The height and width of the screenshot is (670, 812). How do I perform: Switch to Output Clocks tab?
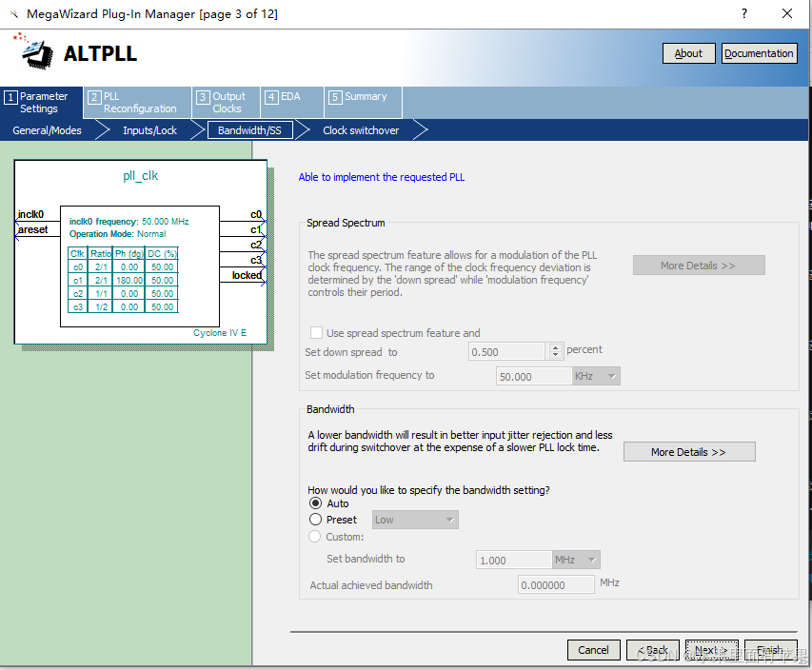[x=226, y=103]
